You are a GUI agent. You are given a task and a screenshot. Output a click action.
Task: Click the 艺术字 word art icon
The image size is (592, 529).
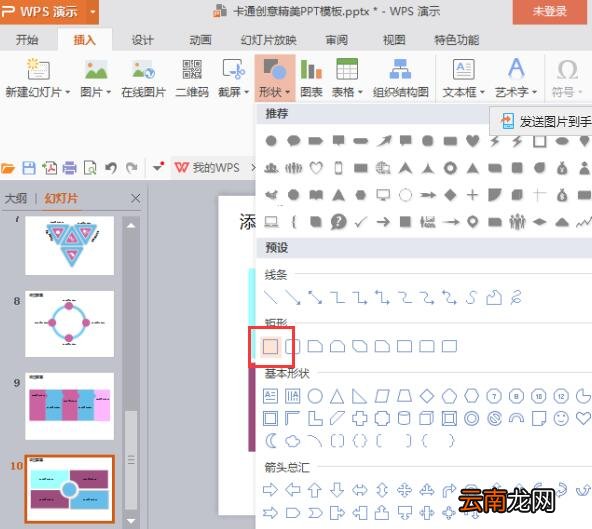click(x=516, y=69)
